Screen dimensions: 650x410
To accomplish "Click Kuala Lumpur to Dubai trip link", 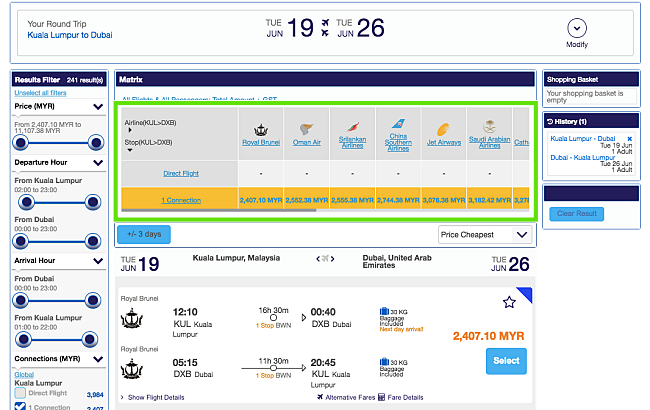I will point(70,35).
